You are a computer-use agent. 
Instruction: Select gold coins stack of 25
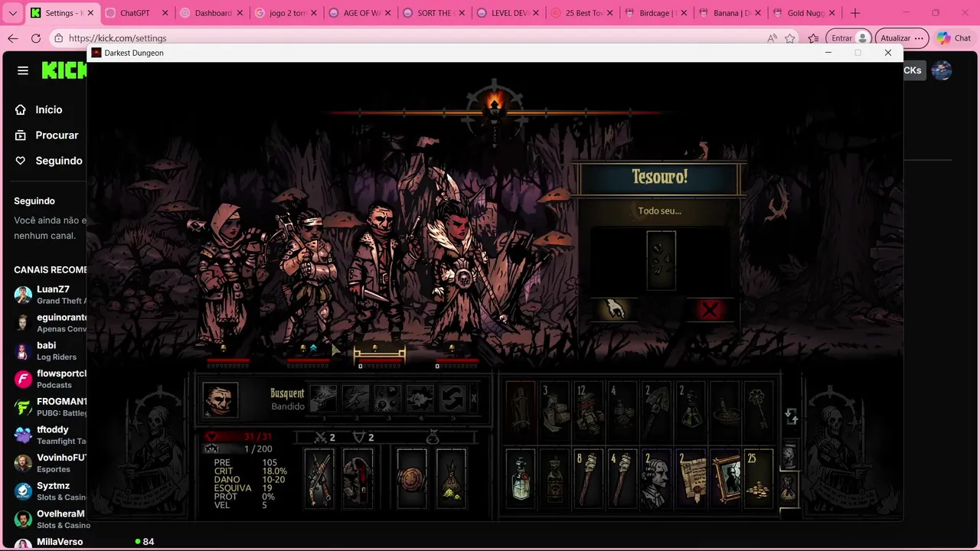pos(758,478)
